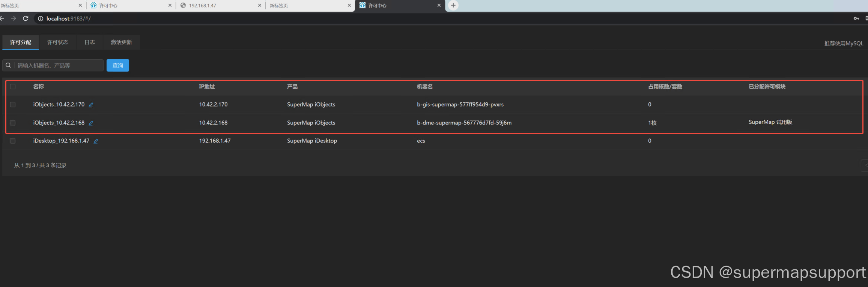Close the first 许可中心 tab
Image resolution: width=868 pixels, height=287 pixels.
coord(170,5)
